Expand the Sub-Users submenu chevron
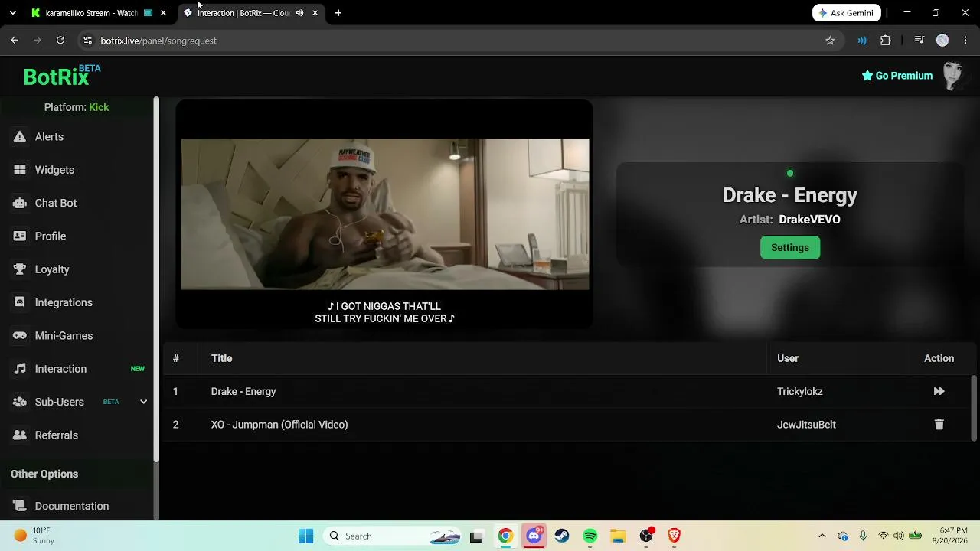980x551 pixels. [x=143, y=402]
